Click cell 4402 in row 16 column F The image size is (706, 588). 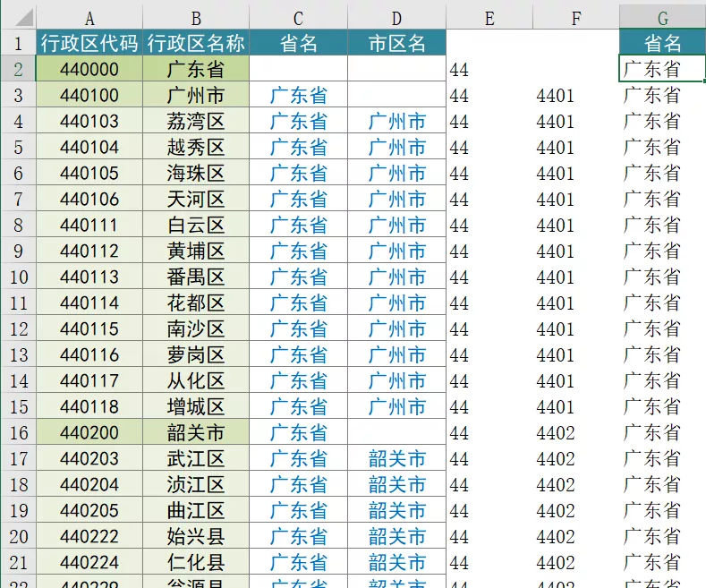pos(576,432)
